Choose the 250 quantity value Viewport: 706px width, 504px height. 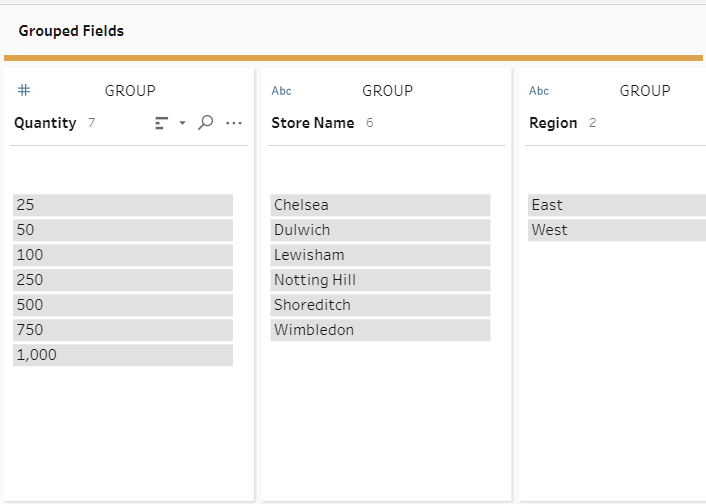tap(122, 280)
